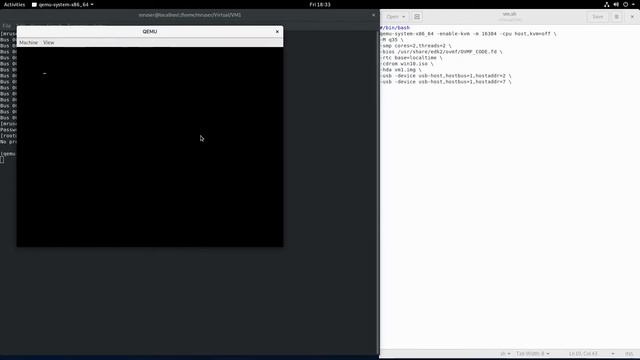Viewport: 640px width, 360px height.
Task: Click the '#!/bin/bash' line in gedit
Action: point(395,28)
